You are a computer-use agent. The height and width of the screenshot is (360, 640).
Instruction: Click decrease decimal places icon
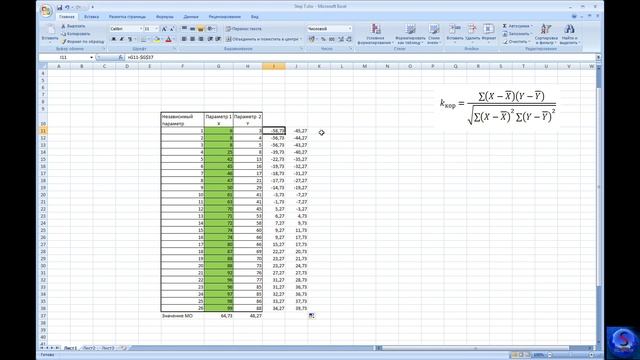[x=349, y=39]
